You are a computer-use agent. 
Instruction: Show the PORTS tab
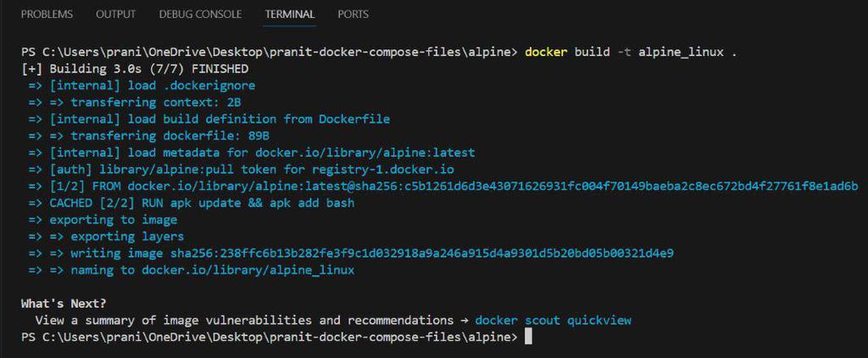pos(353,14)
